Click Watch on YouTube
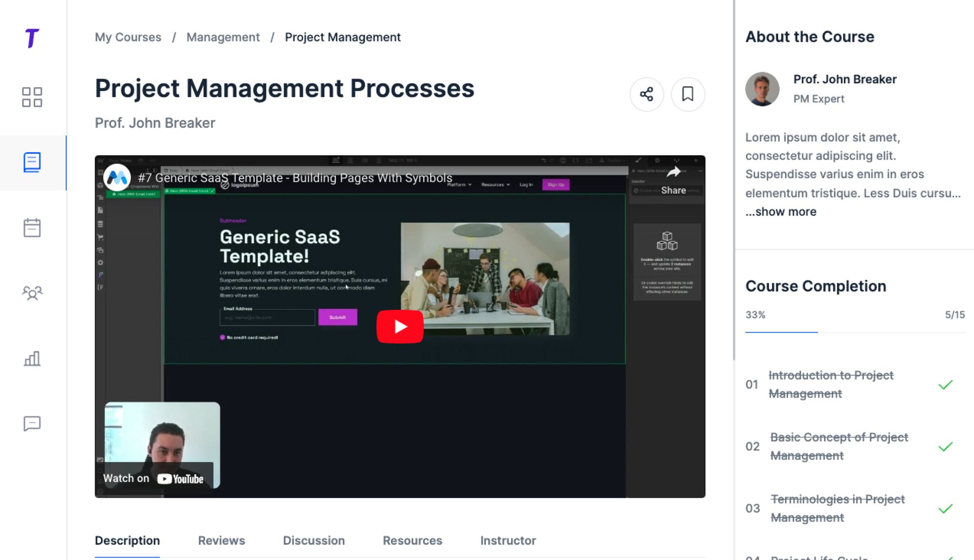The width and height of the screenshot is (974, 560). point(154,478)
